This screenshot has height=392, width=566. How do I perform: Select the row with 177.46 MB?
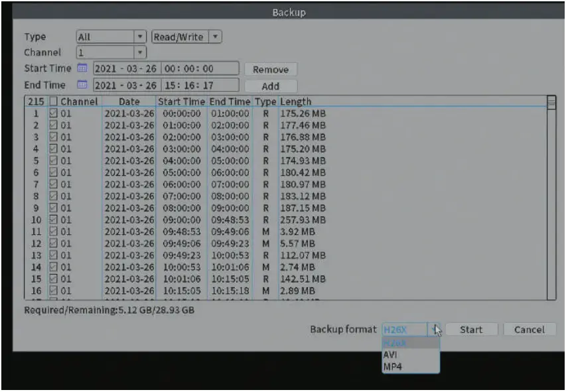click(285, 125)
